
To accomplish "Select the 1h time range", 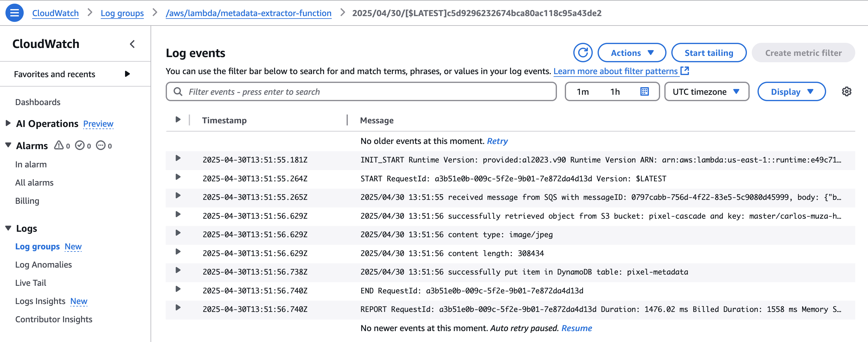I will pos(615,92).
